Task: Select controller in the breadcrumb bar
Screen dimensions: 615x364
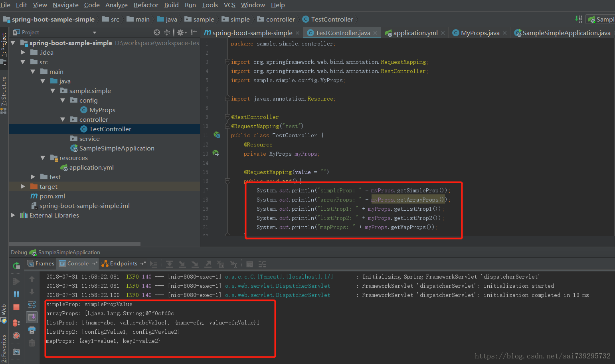Action: [x=276, y=19]
